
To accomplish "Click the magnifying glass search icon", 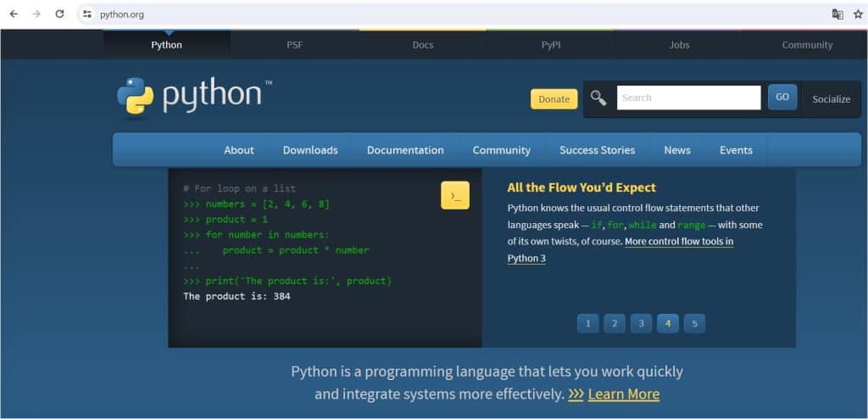I will (x=598, y=98).
